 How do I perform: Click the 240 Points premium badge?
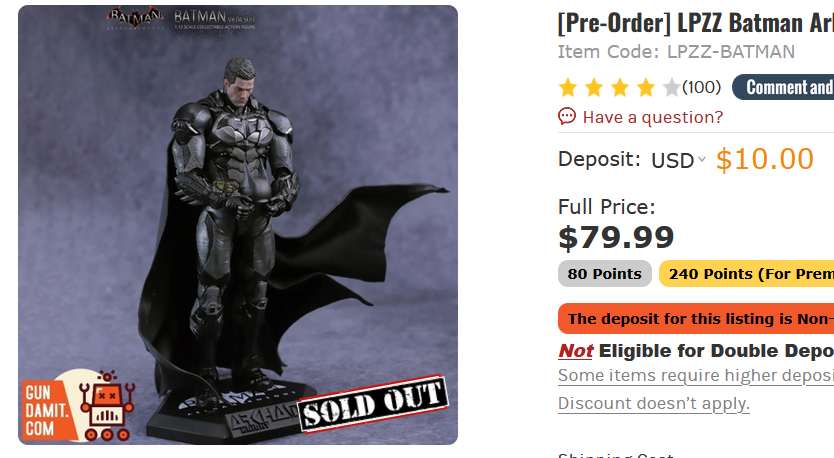(748, 274)
